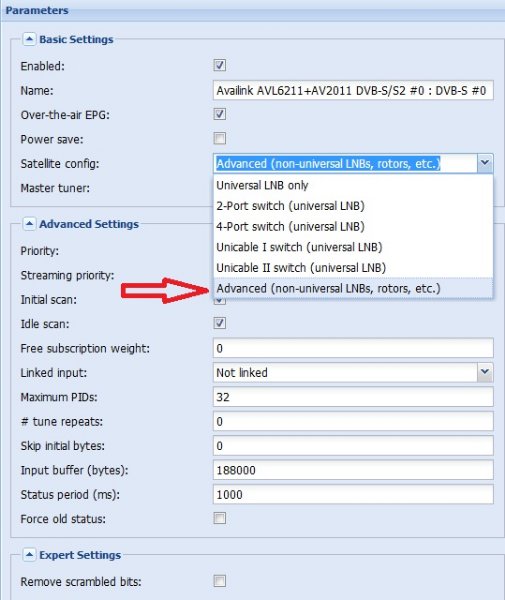Click the Satellite config dropdown arrow

[485, 163]
